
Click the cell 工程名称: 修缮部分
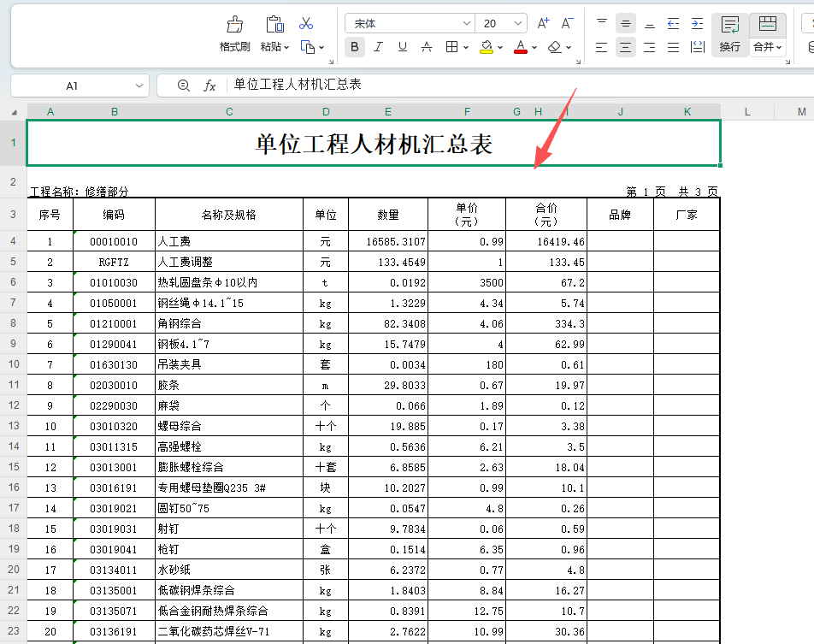(80, 192)
